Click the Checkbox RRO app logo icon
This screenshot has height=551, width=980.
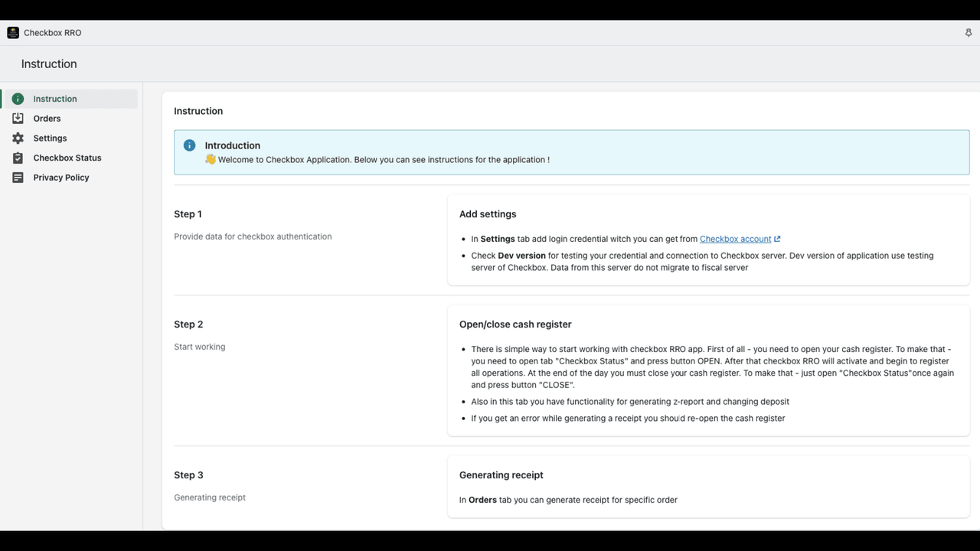pos(13,33)
